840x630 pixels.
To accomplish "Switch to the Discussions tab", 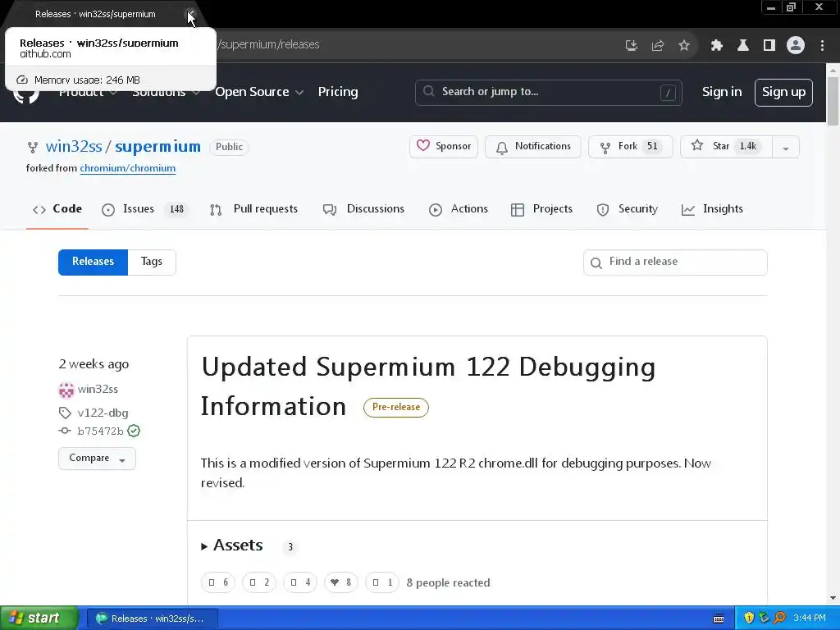I will click(363, 209).
